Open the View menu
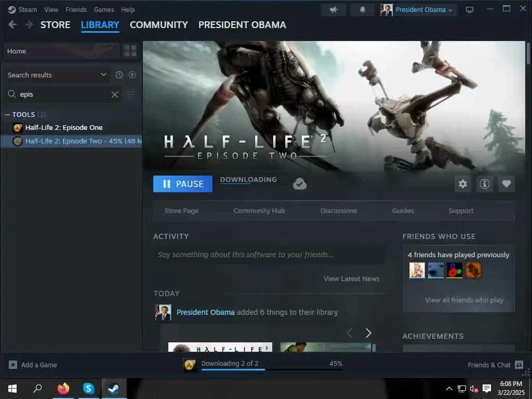This screenshot has height=399, width=532. click(x=51, y=9)
